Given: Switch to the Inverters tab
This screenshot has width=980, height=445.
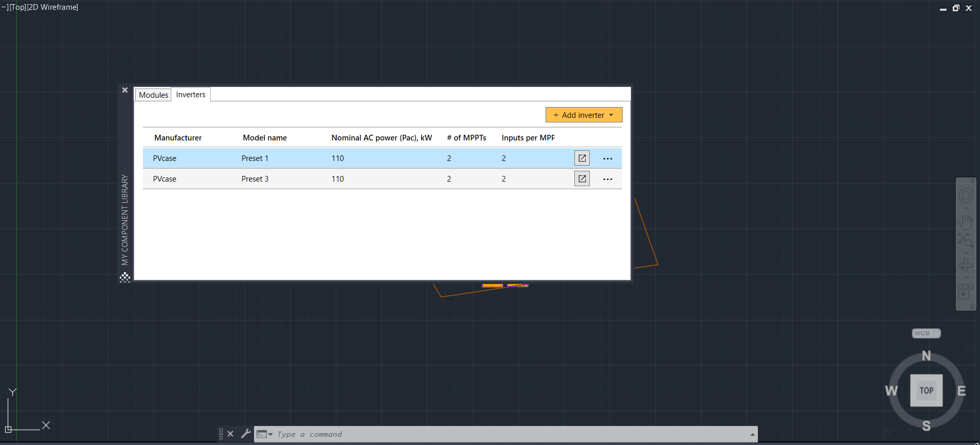Looking at the screenshot, I should (x=191, y=95).
